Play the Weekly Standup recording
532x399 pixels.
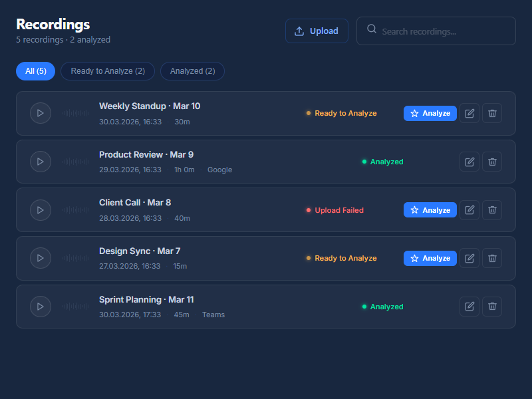[41, 113]
